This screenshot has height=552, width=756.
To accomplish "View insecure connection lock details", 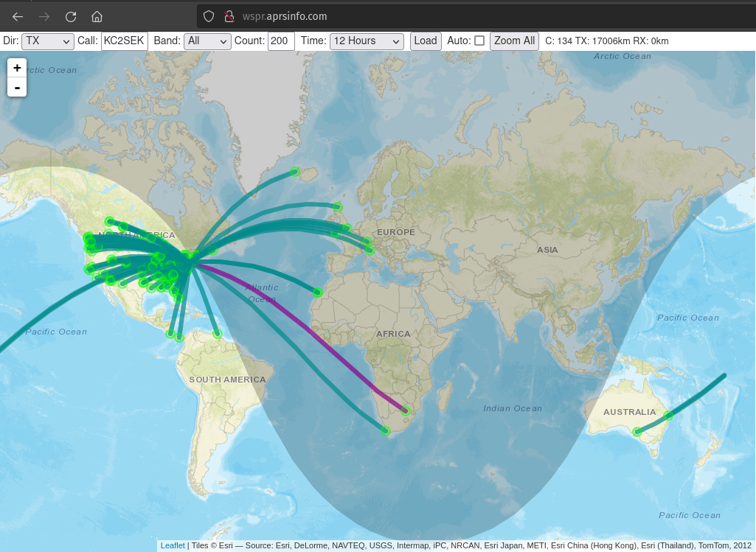I will click(229, 16).
